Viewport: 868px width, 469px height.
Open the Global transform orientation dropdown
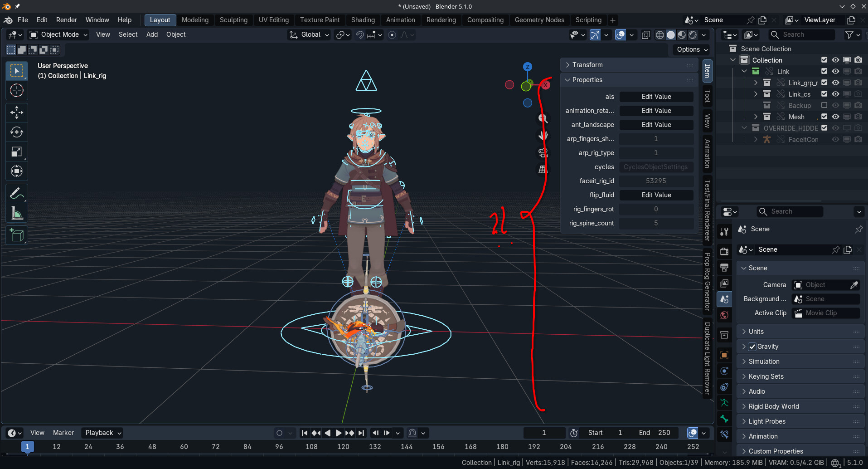tap(309, 34)
